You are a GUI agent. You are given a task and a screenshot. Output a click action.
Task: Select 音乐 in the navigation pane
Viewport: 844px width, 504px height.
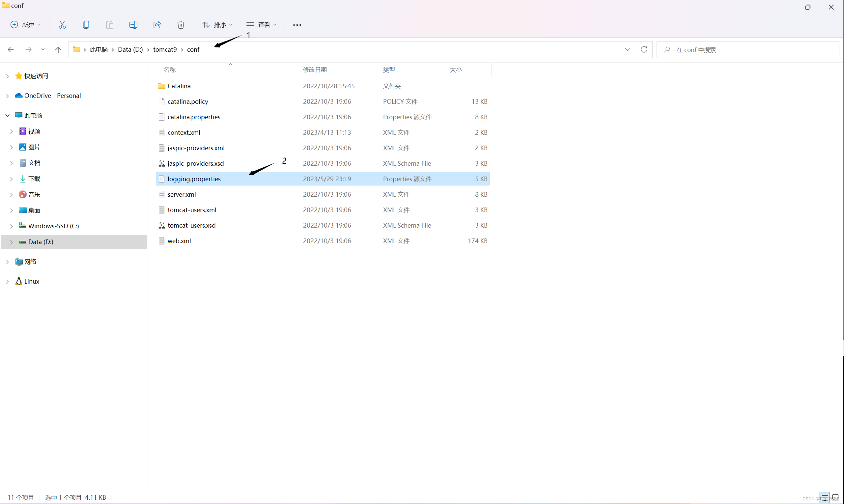point(34,194)
